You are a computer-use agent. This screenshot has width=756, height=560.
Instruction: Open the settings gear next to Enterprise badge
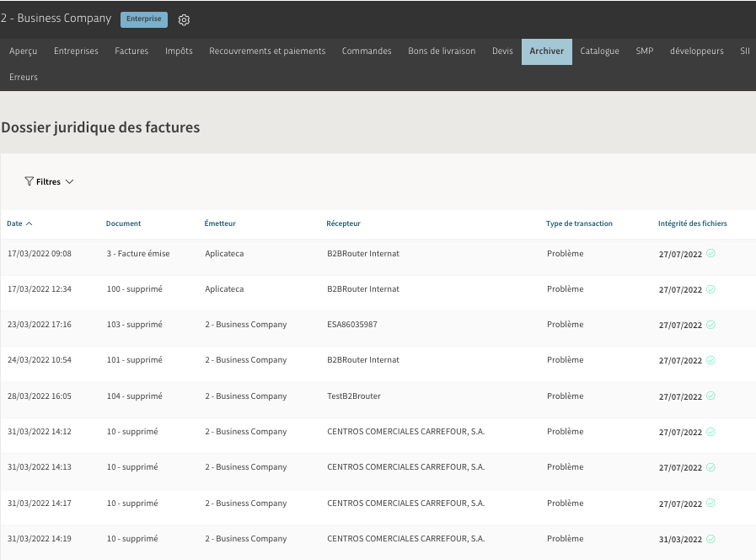click(185, 19)
